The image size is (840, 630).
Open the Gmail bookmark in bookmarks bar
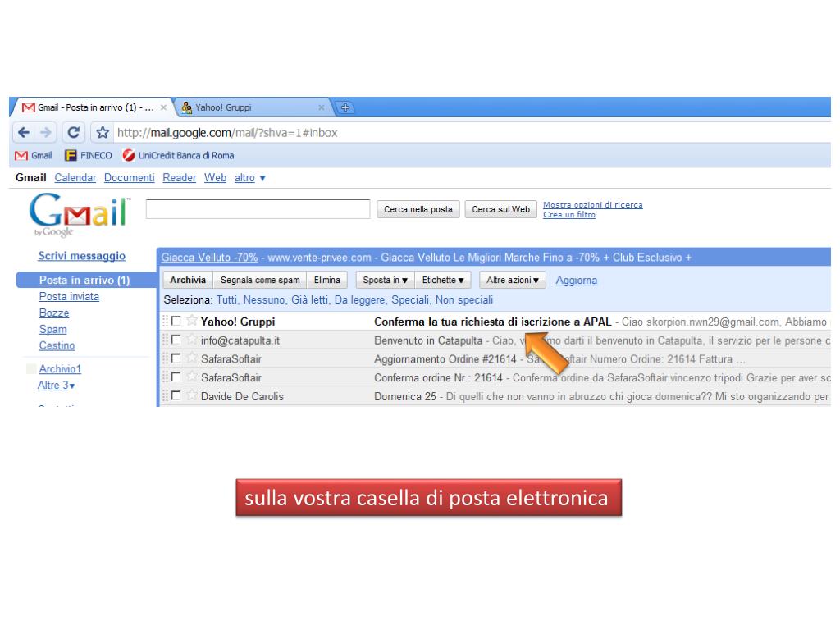pos(34,155)
